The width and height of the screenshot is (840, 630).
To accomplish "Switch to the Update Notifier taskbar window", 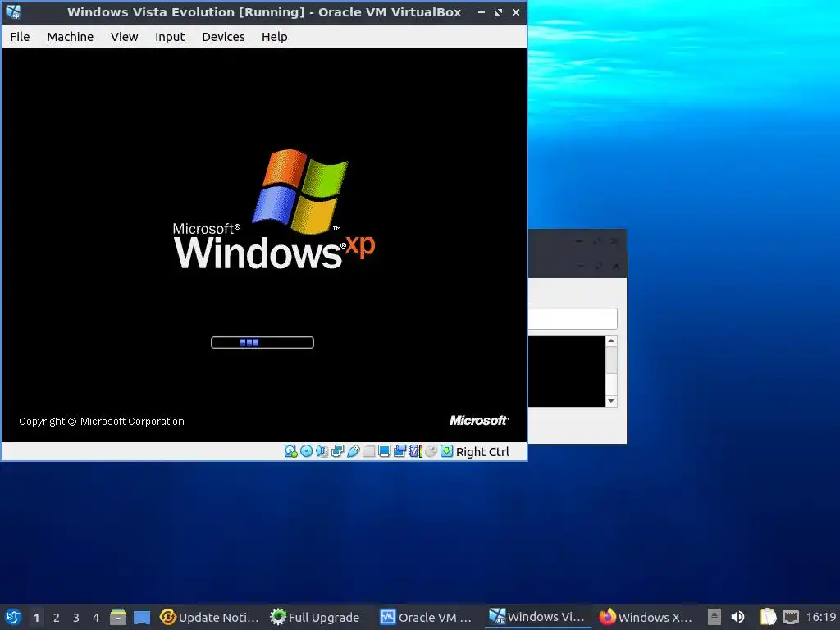I will click(x=209, y=617).
